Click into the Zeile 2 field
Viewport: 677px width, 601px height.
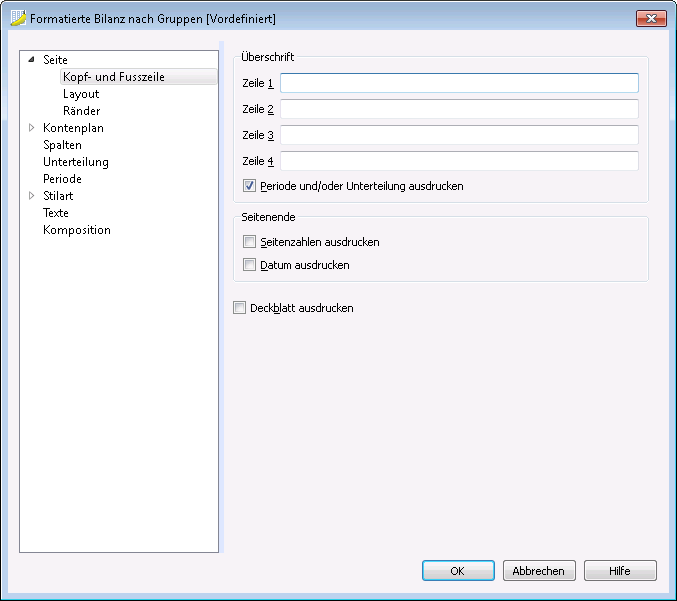tap(459, 109)
